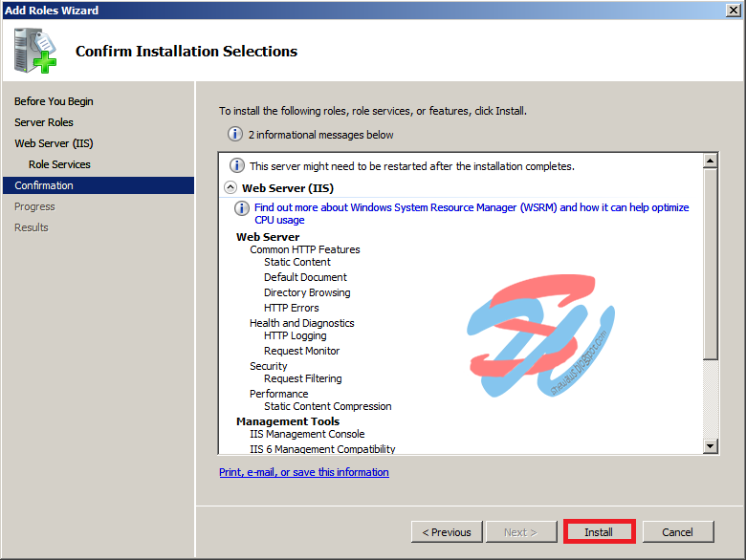Screen dimensions: 746x560
Task: Select Before You Begin step
Action: coord(54,101)
